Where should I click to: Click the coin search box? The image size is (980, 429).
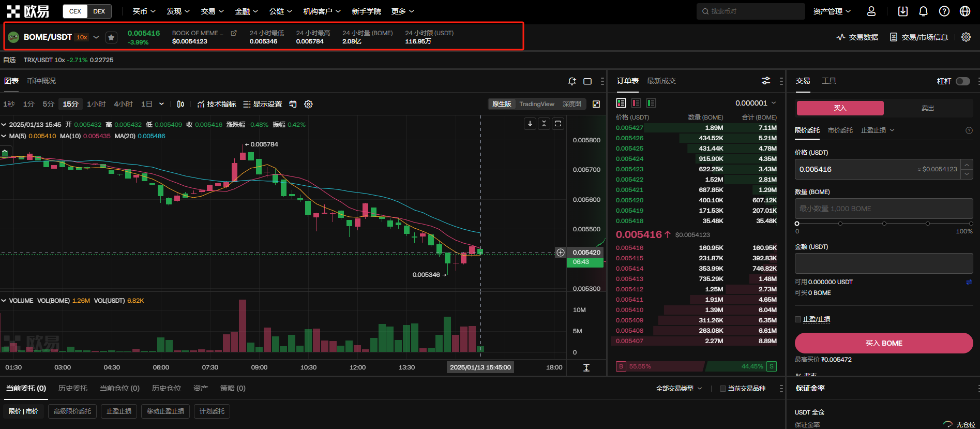[x=751, y=11]
